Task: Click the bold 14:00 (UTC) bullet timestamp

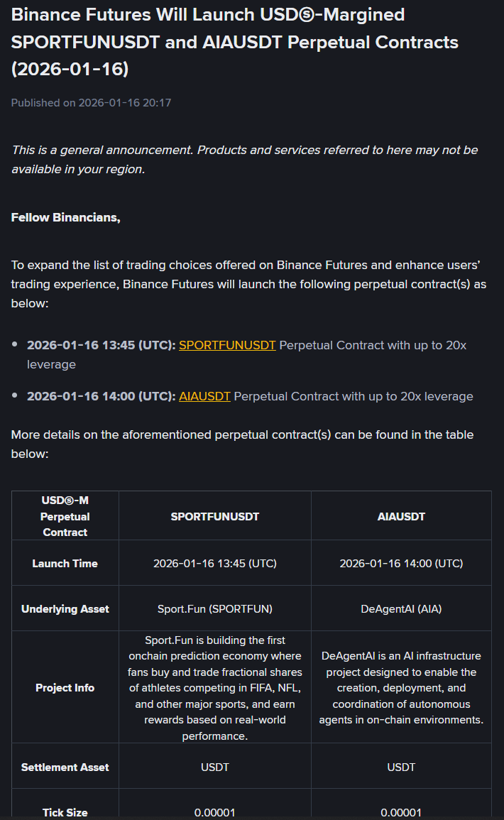Action: tap(101, 396)
